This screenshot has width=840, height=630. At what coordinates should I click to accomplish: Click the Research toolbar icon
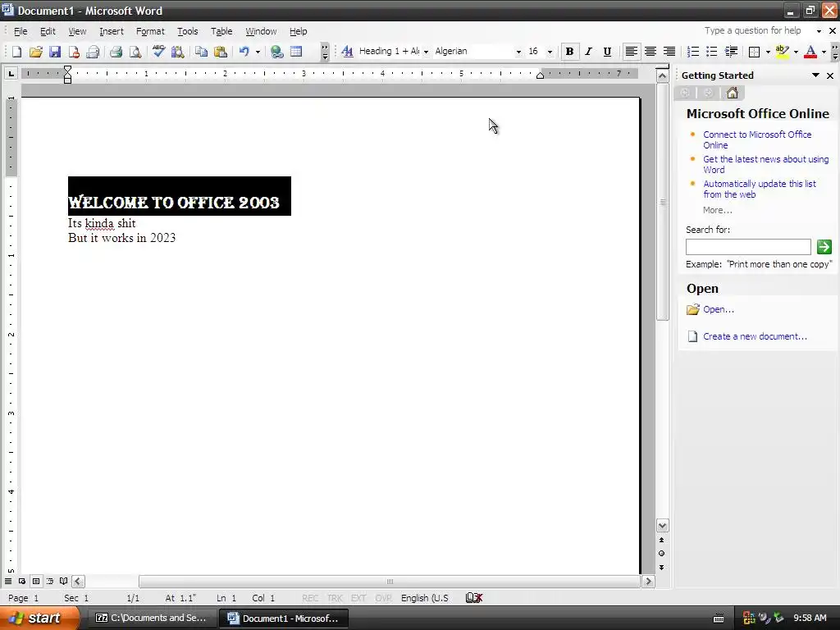pyautogui.click(x=177, y=52)
